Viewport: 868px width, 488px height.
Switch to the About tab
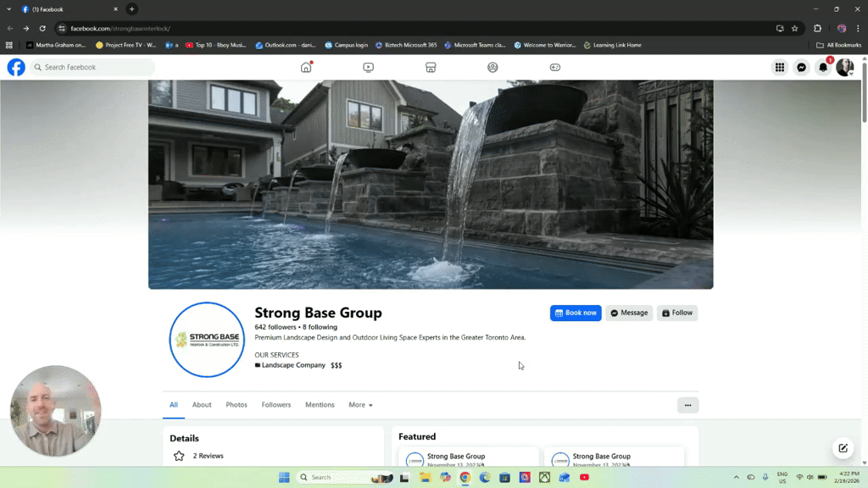(202, 404)
